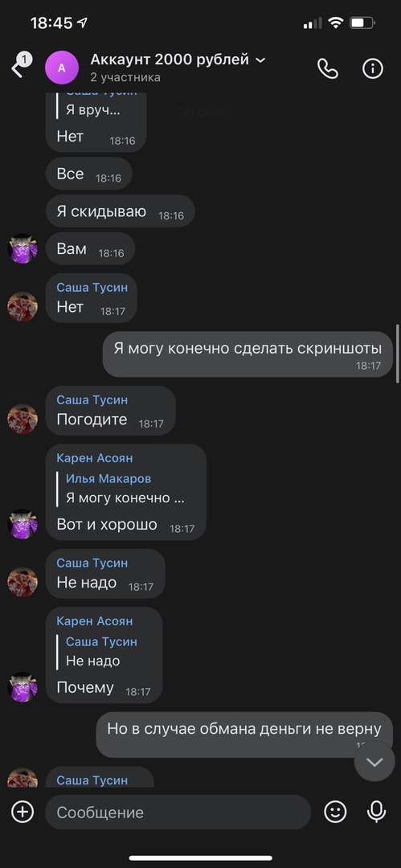Viewport: 401px width, 868px height.
Task: Open chat info via the circled i icon
Action: pyautogui.click(x=373, y=68)
